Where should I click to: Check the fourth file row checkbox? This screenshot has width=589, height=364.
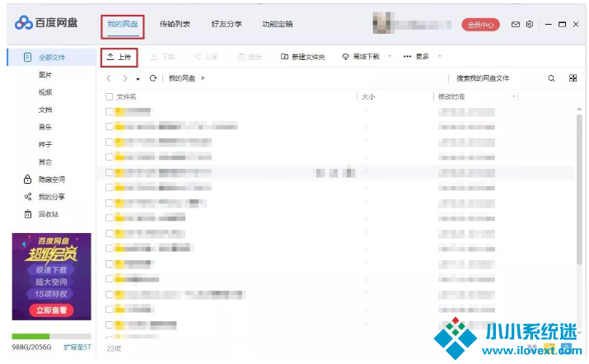(109, 157)
